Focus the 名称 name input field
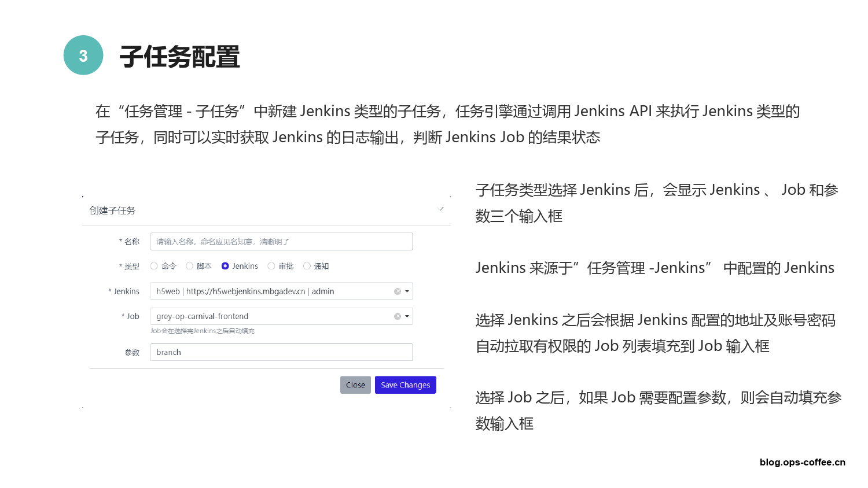Viewport: 868px width, 488px height. click(281, 242)
